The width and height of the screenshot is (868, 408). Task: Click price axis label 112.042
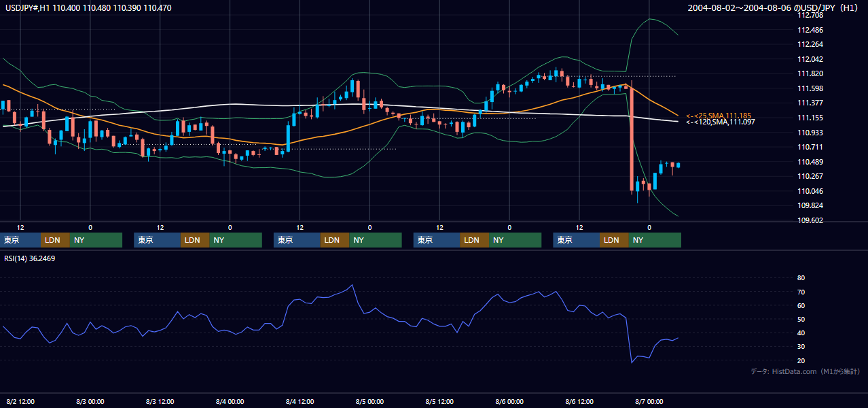[810, 59]
